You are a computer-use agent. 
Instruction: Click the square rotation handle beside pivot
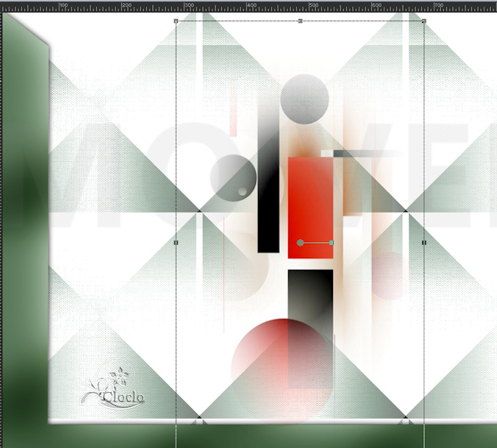coord(332,242)
